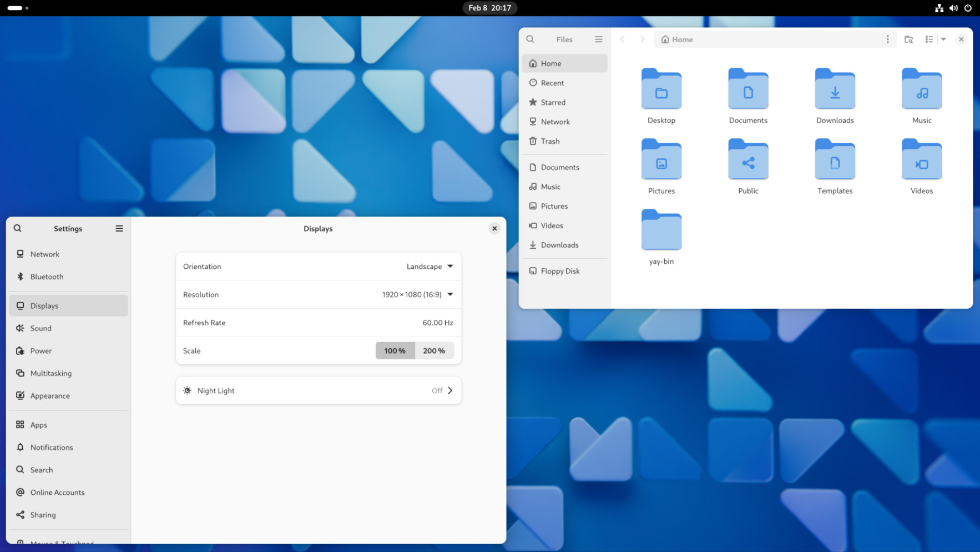The width and height of the screenshot is (980, 552).
Task: Open the Settings hamburger menu
Action: click(119, 228)
